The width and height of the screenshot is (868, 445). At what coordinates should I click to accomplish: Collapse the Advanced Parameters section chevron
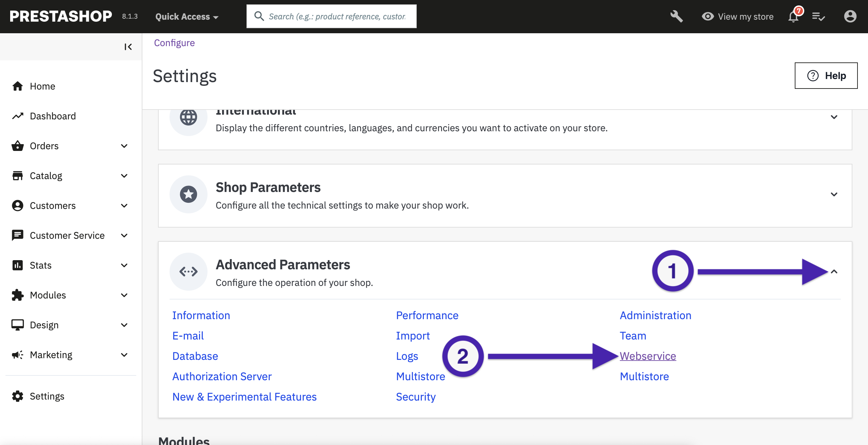pos(834,271)
